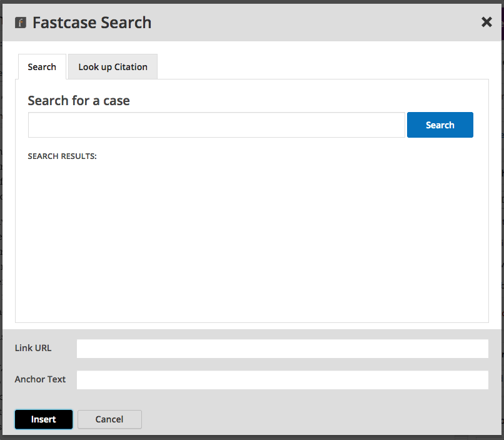Click the blue Search button
Screen dimensions: 504x440
[440, 125]
